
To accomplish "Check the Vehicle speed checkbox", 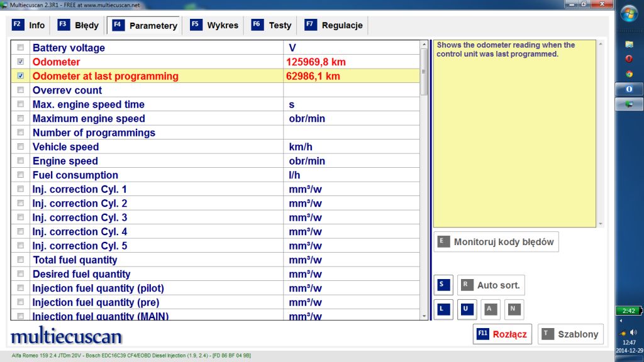I will point(21,146).
